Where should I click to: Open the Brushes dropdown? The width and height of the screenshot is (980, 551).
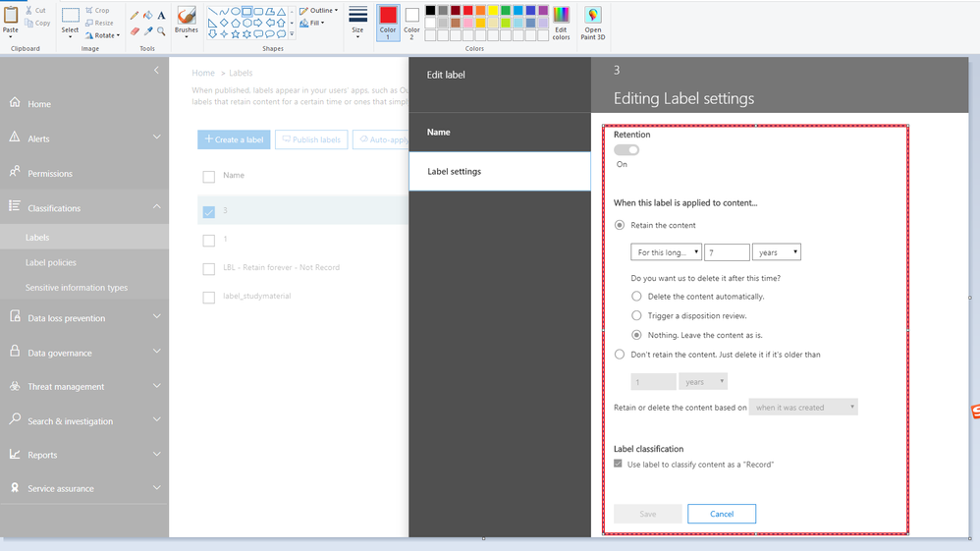(187, 24)
